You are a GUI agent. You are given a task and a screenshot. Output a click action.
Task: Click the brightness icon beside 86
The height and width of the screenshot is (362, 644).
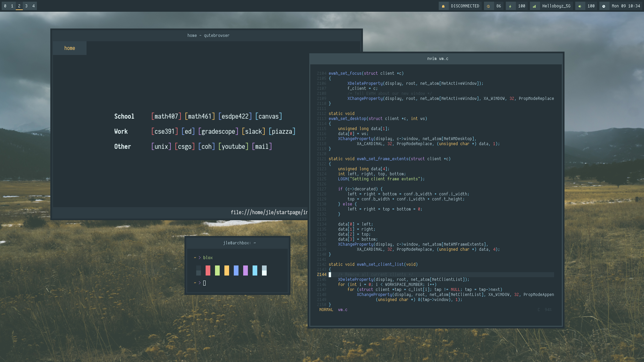488,6
